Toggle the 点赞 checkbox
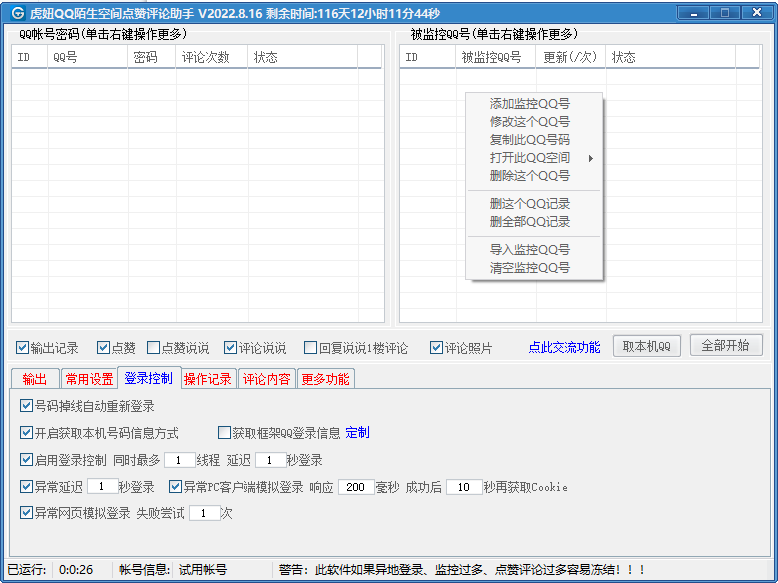The image size is (778, 583). tap(103, 348)
